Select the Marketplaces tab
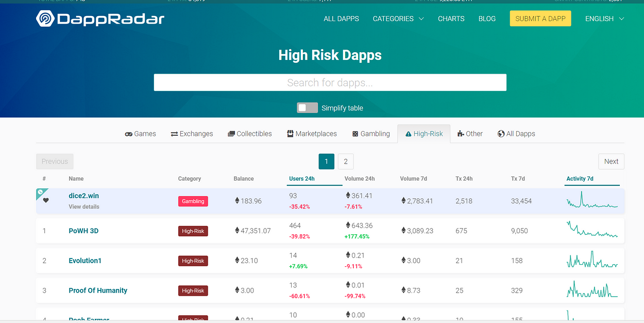644x323 pixels. point(312,134)
